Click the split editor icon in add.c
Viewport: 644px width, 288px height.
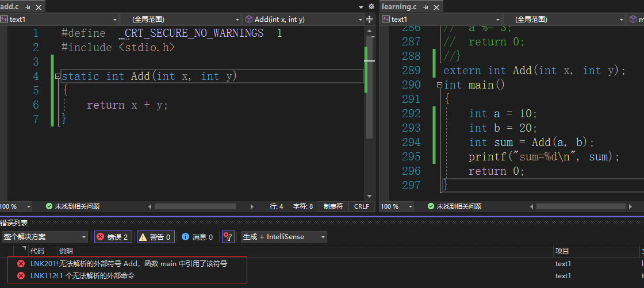point(369,20)
